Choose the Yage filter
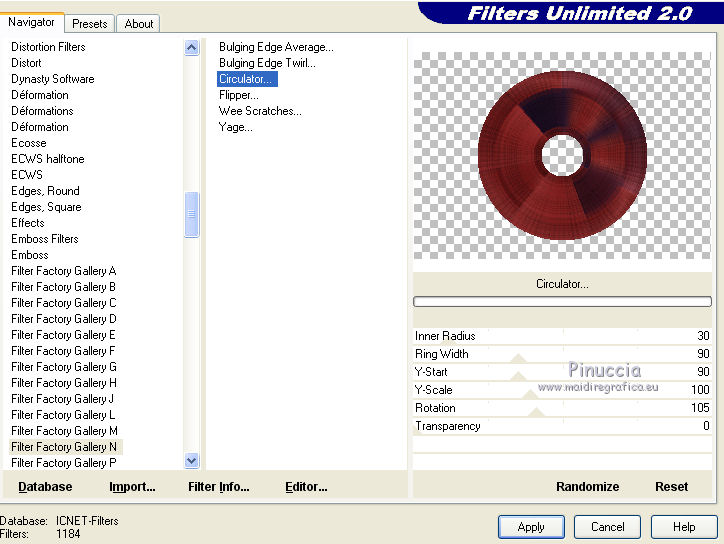Viewport: 724px width, 544px height. [x=235, y=127]
